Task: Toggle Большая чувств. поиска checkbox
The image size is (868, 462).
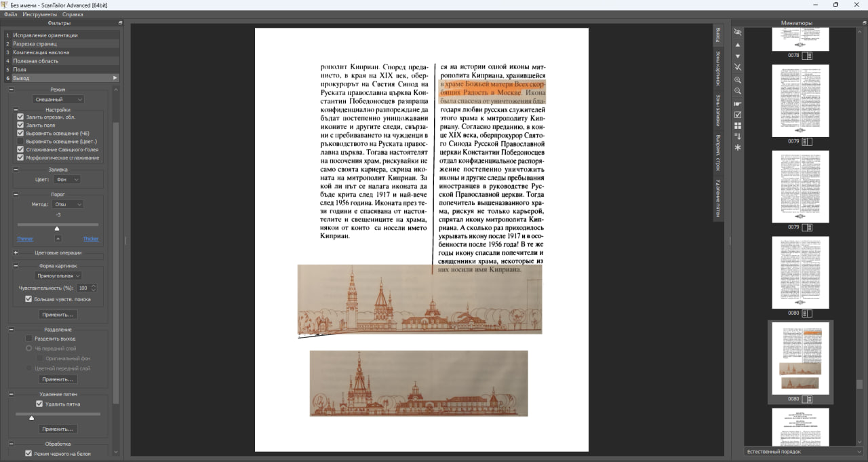Action: coord(28,299)
